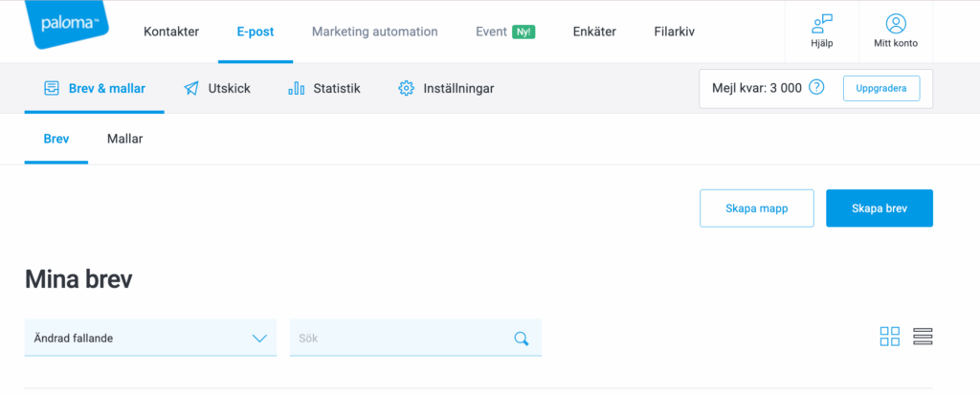Select the Brev tab
The width and height of the screenshot is (980, 395).
[x=56, y=139]
